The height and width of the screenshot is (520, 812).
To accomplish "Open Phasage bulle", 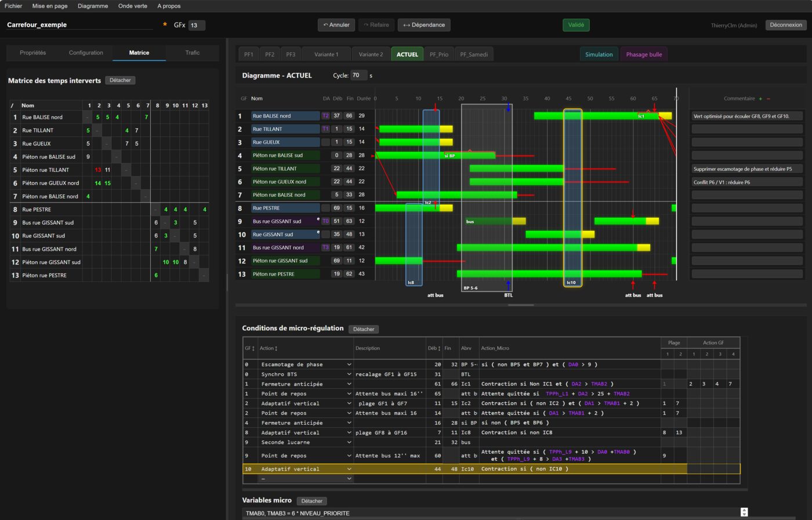I will pos(644,55).
